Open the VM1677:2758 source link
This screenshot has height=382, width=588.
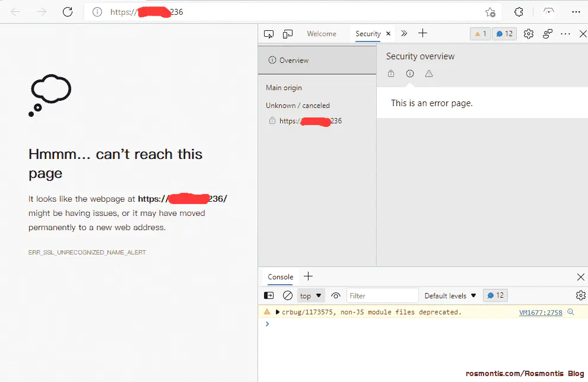[x=541, y=312]
